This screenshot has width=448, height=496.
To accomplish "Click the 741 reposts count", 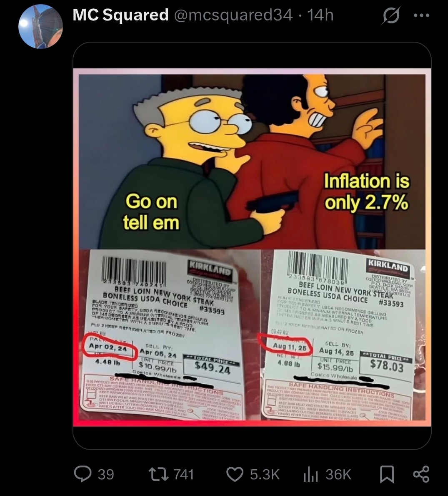I will coord(184,474).
